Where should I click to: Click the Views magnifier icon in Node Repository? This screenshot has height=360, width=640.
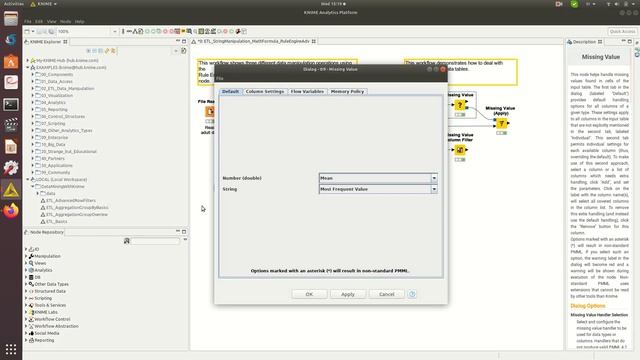click(31, 263)
